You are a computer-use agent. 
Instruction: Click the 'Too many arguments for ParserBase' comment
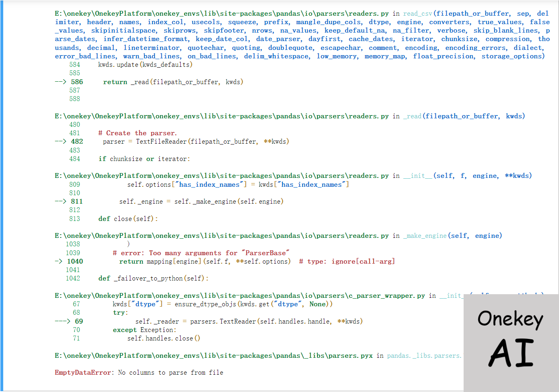pyautogui.click(x=201, y=253)
